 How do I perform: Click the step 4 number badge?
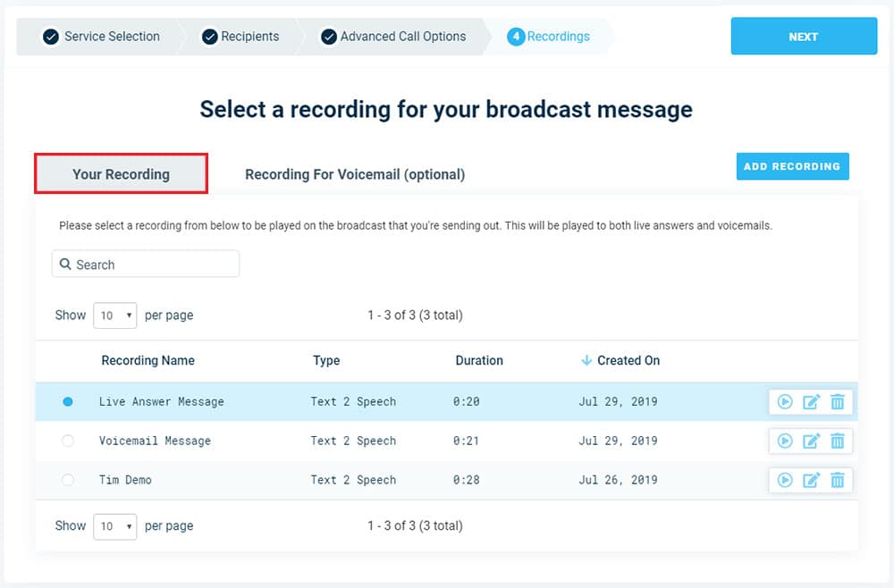pyautogui.click(x=516, y=37)
